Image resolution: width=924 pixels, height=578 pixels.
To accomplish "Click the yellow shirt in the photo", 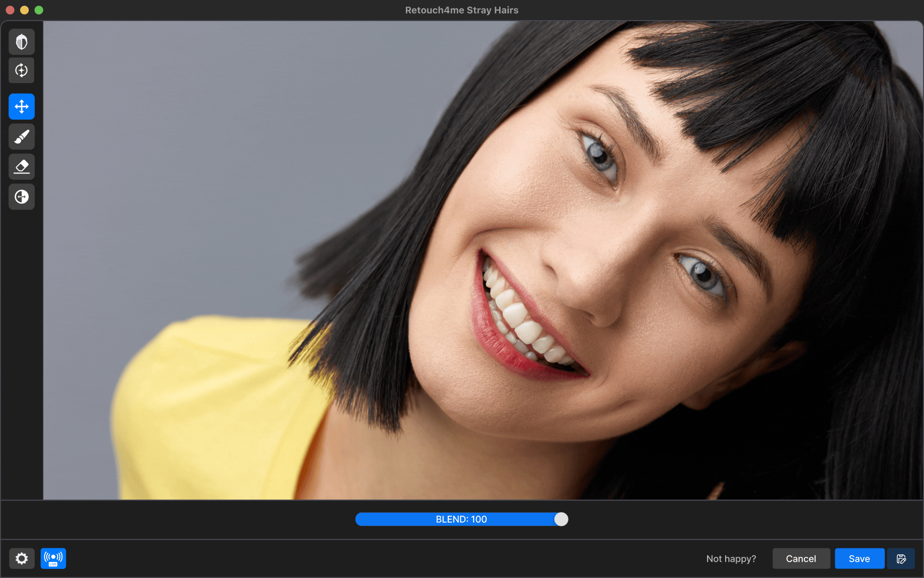I will pos(211,412).
